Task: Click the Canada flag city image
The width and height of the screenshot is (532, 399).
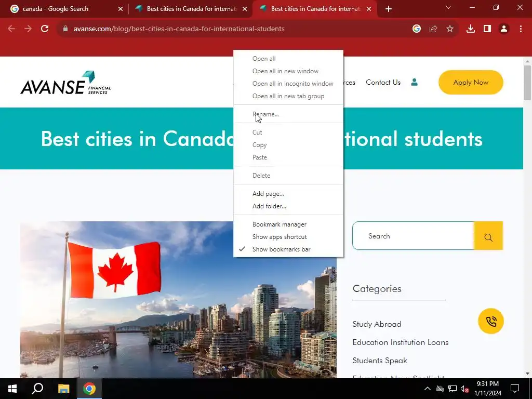Action: pos(178,300)
